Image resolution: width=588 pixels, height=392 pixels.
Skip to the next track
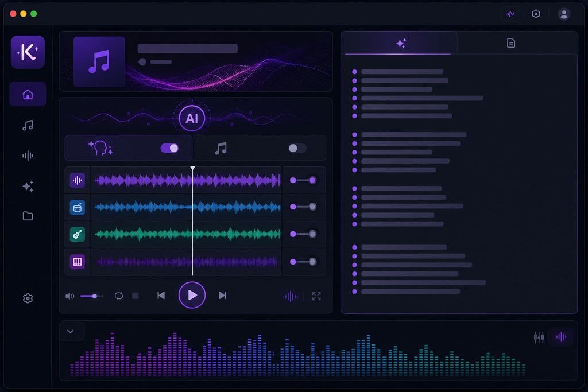pos(222,296)
